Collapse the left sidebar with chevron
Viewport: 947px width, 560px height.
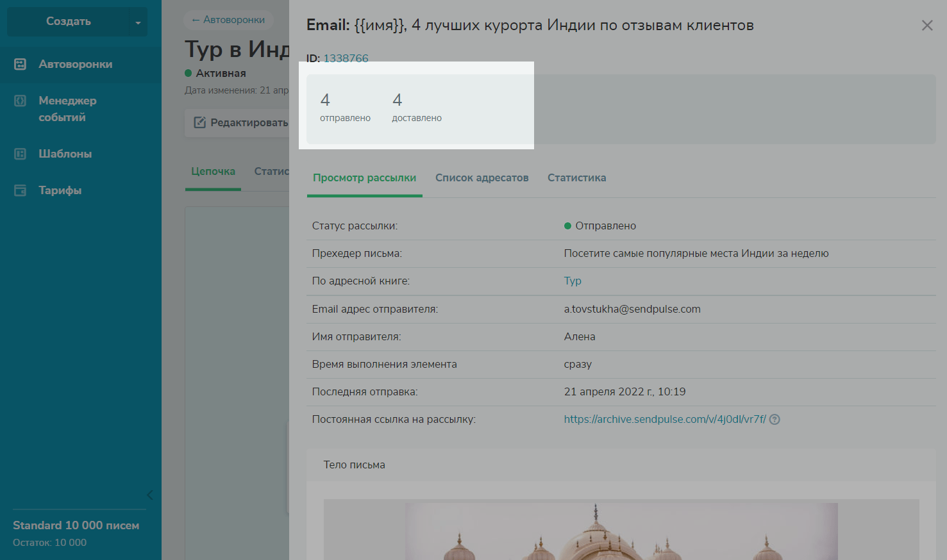point(150,495)
